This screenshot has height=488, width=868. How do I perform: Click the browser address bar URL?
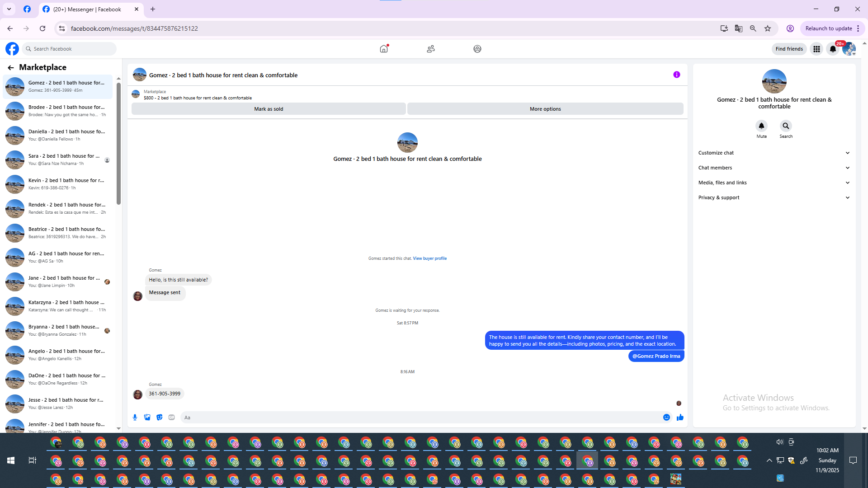(134, 28)
